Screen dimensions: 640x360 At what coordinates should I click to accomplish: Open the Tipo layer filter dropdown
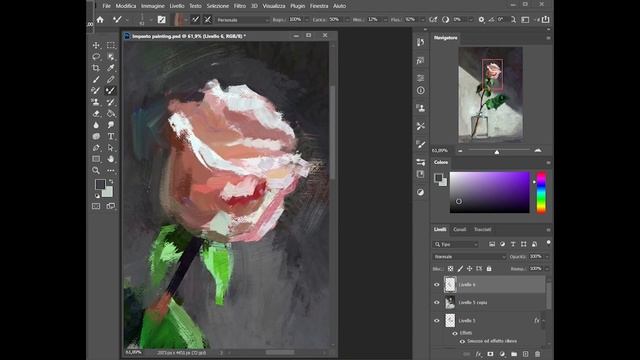456,244
